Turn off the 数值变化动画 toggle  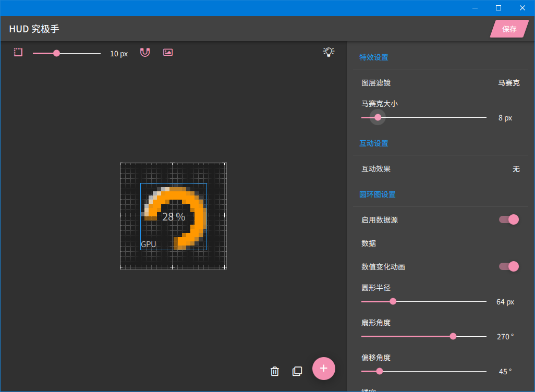509,266
